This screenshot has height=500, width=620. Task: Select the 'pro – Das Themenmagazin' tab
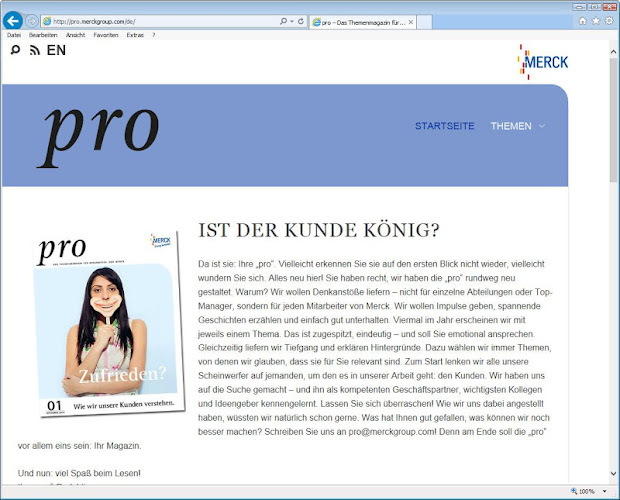click(x=363, y=23)
